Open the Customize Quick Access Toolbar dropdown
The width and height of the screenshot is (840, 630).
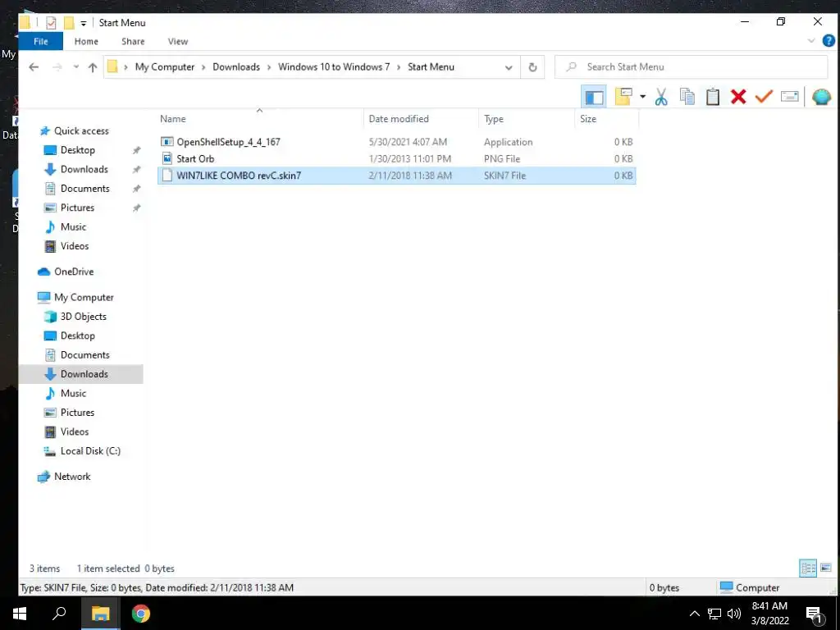point(84,23)
